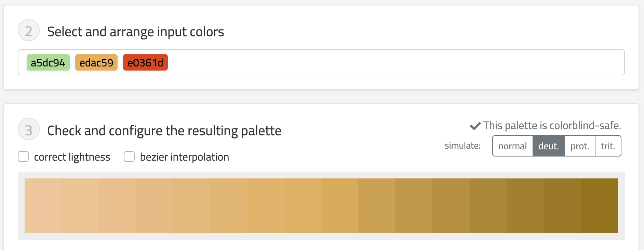The height and width of the screenshot is (250, 644).
Task: Click the a5dc94 green color chip
Action: 48,63
